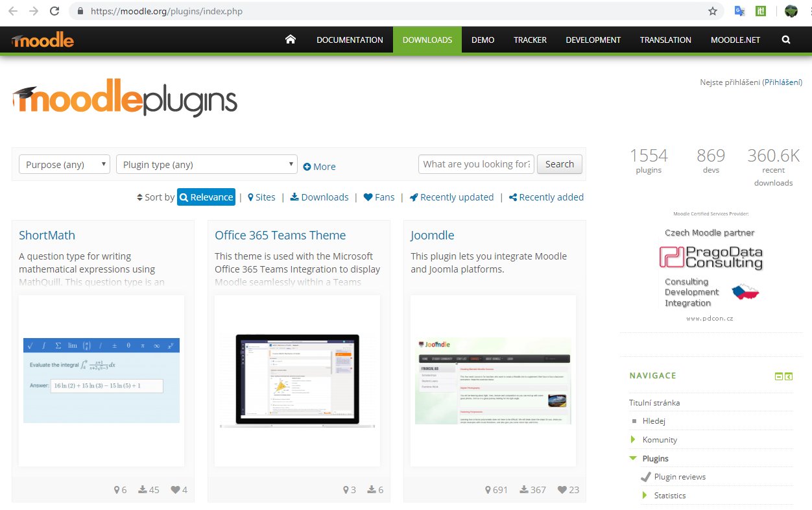Open the Tracker menu item
812x510 pixels.
click(x=530, y=40)
